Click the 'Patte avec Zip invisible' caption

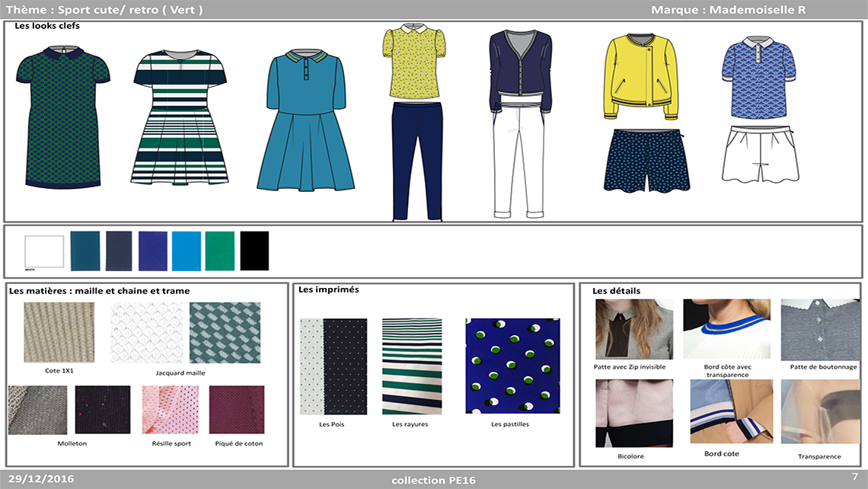(x=630, y=366)
